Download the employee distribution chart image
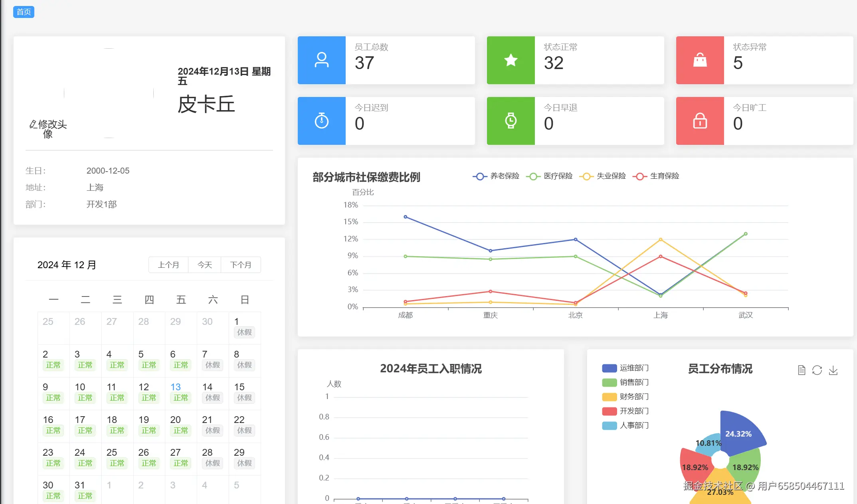 (833, 370)
